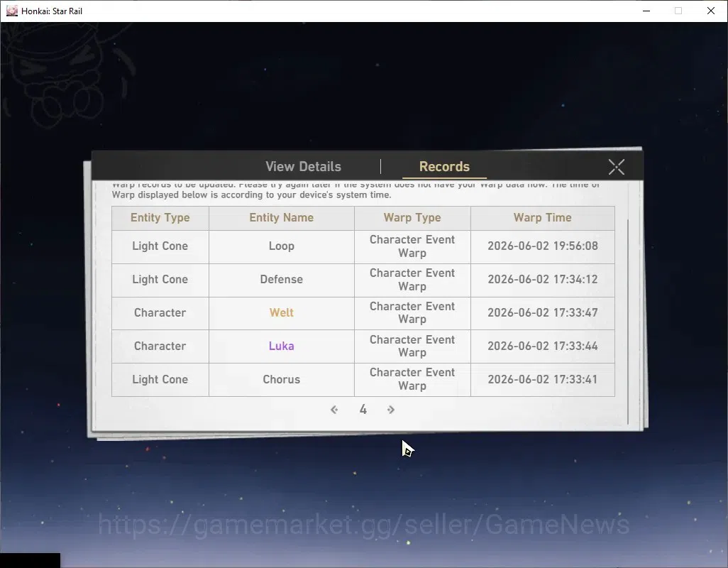This screenshot has width=728, height=568.
Task: Click the Honkai: Star Rail title bar icon
Action: pos(12,11)
